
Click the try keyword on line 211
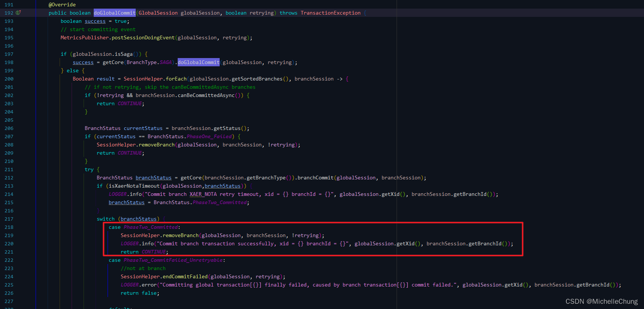coord(89,169)
